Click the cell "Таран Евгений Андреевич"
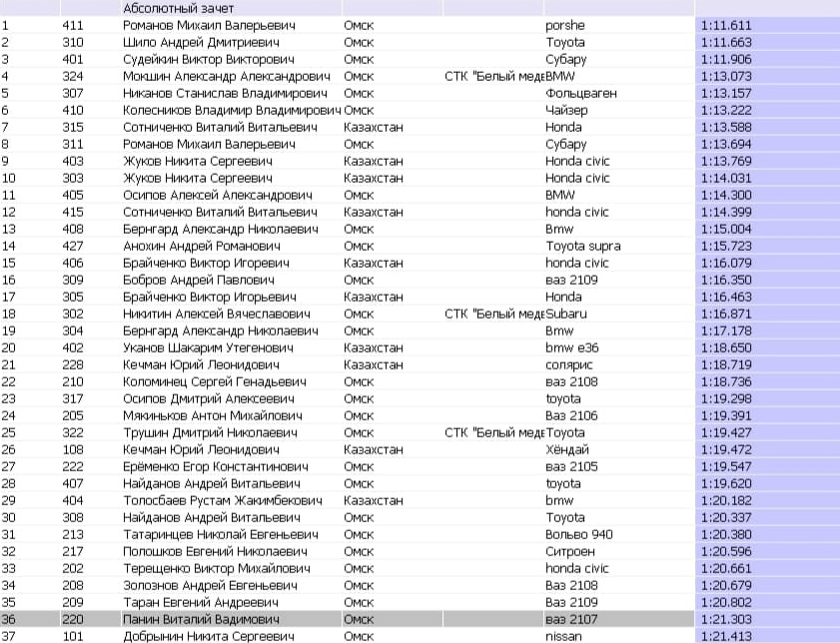The width and height of the screenshot is (840, 643). (x=201, y=602)
